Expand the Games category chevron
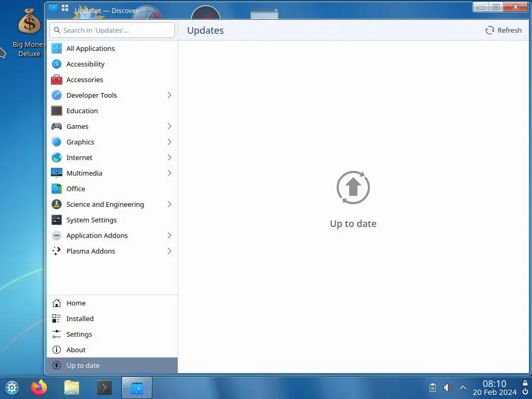Viewport: 532px width, 399px height. (169, 127)
